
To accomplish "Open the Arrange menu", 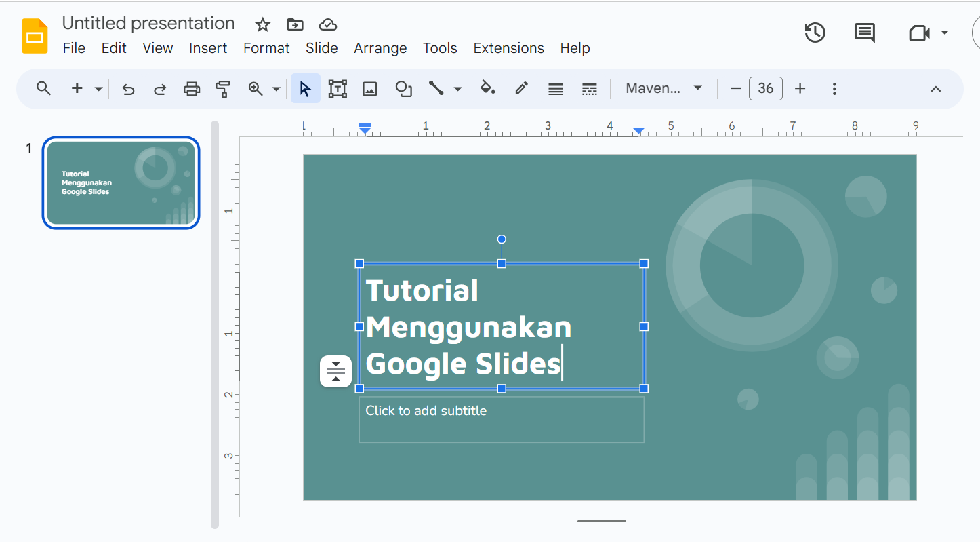I will (x=380, y=47).
